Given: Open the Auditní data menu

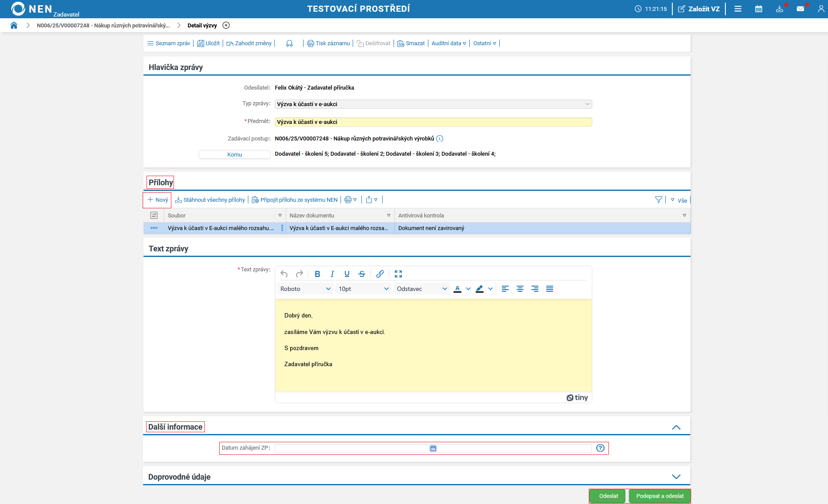Looking at the screenshot, I should pos(448,43).
